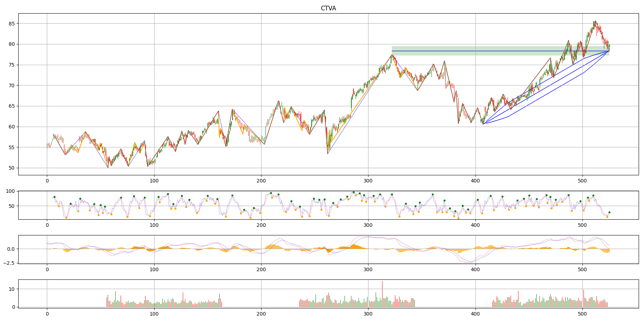Click the last green dot in oscillator panel
644x322 pixels.
pos(609,212)
